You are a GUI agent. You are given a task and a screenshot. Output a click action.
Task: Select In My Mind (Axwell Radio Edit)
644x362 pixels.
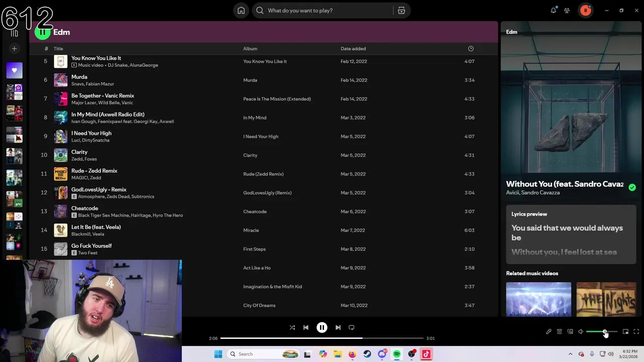[108, 115]
